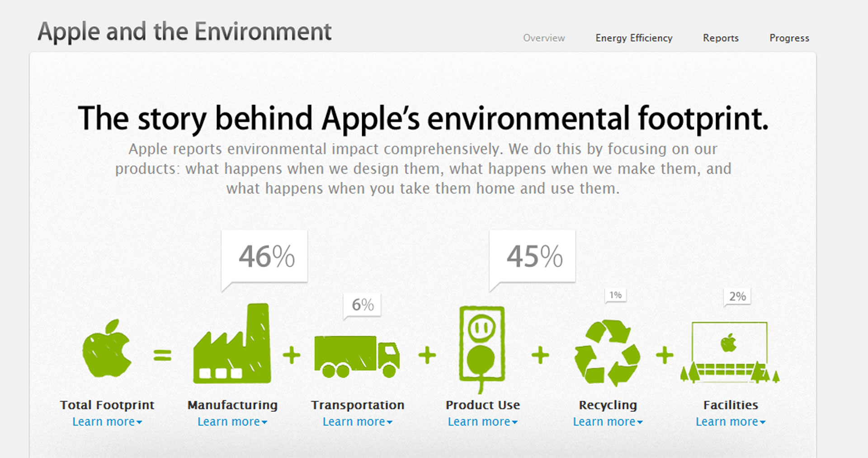
Task: Click the green delivery truck icon
Action: point(357,356)
